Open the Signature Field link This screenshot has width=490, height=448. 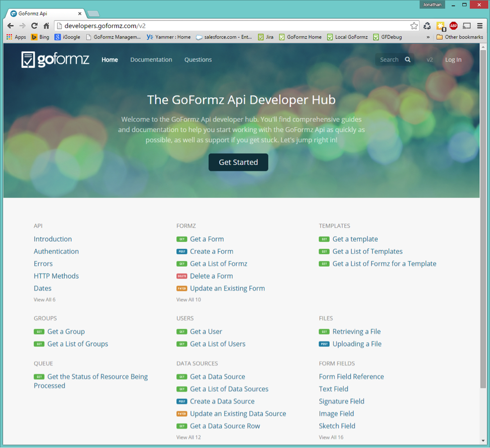[x=342, y=401]
